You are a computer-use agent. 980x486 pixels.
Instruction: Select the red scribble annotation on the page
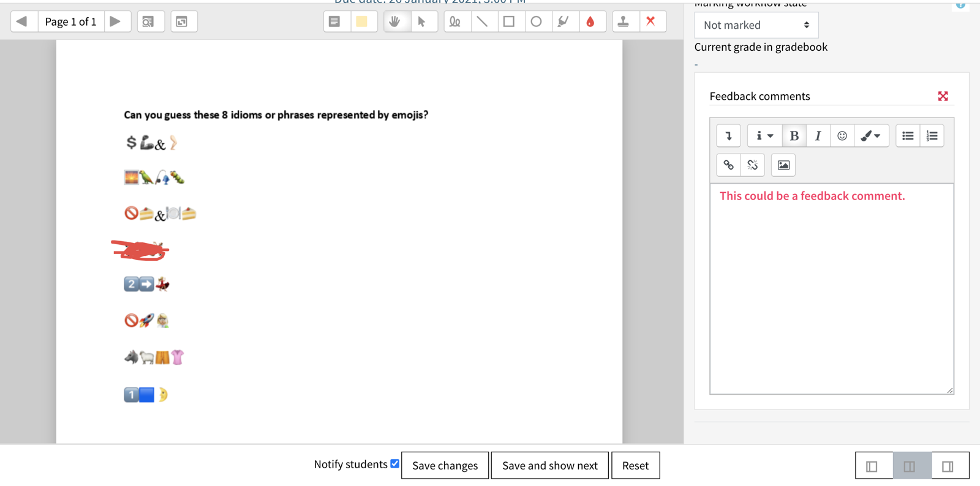[x=140, y=250]
